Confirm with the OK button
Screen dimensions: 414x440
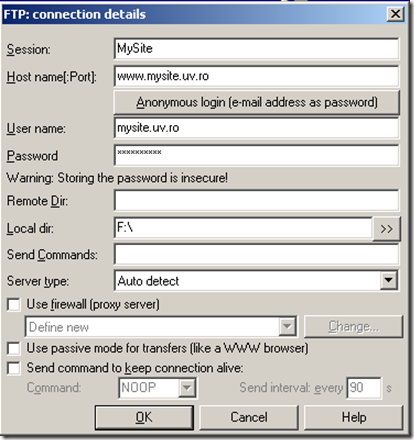click(x=144, y=417)
